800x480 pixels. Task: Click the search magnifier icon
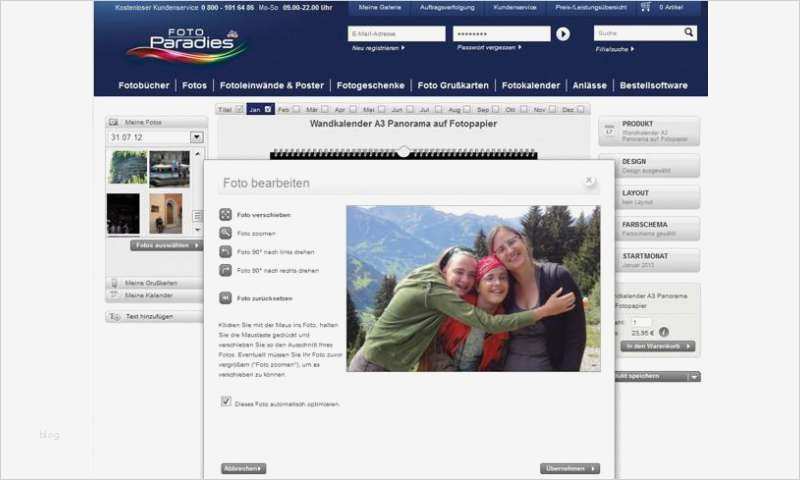pyautogui.click(x=688, y=33)
